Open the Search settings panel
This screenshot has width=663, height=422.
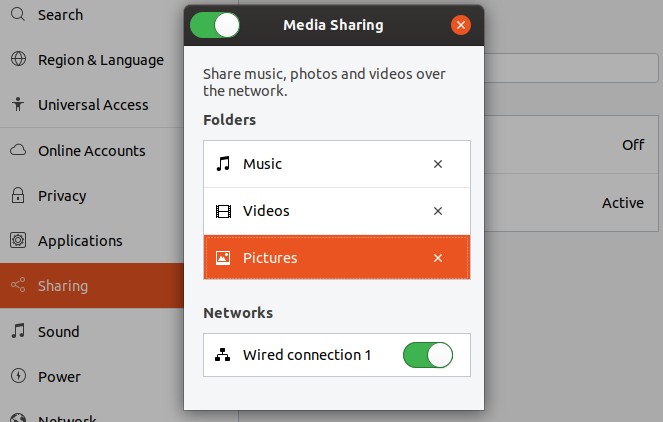click(60, 15)
